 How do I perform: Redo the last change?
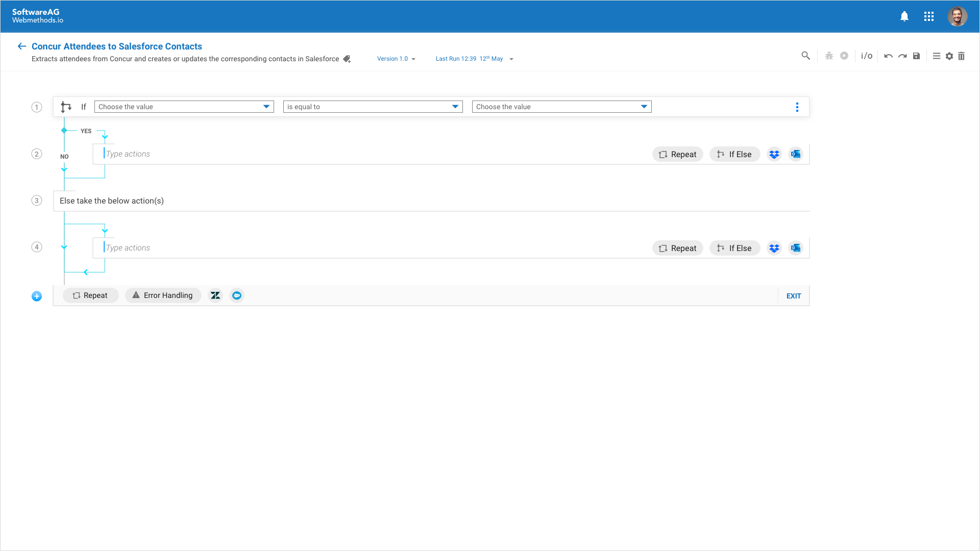click(x=902, y=56)
